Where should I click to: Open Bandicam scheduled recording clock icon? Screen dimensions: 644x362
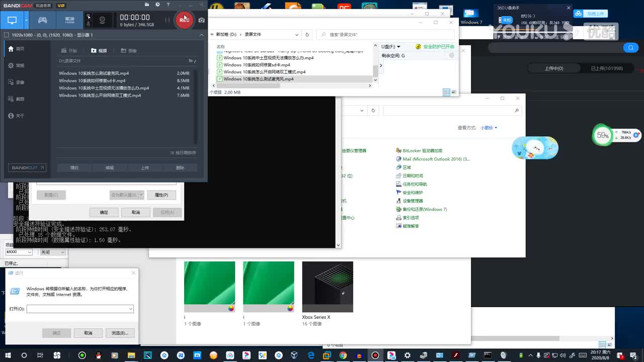click(157, 5)
